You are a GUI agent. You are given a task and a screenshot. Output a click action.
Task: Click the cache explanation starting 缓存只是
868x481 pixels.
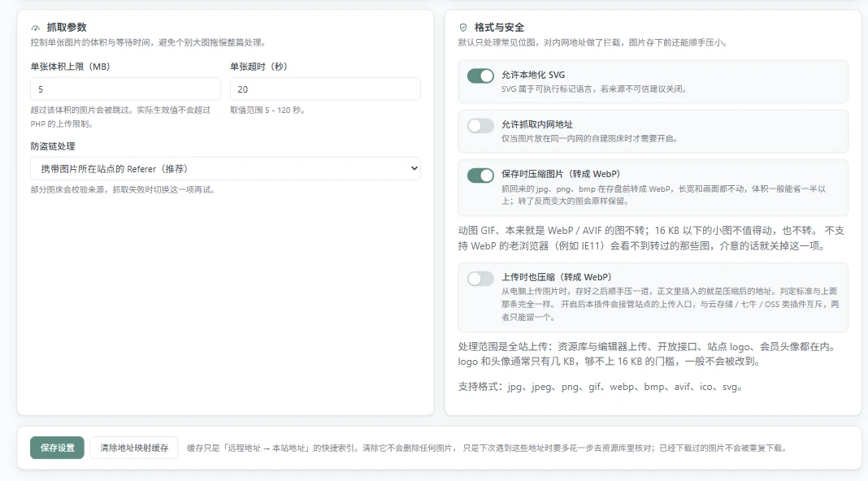pyautogui.click(x=487, y=448)
